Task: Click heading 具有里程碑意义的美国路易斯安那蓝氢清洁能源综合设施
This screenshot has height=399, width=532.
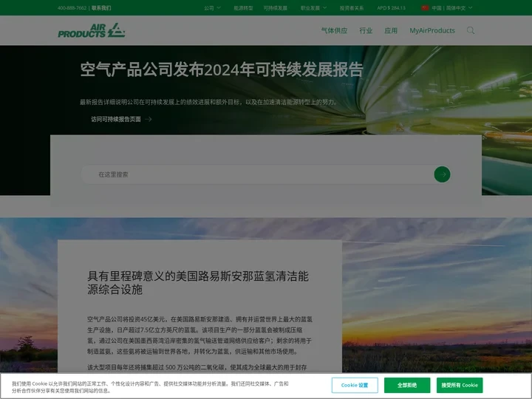Action: click(x=198, y=282)
